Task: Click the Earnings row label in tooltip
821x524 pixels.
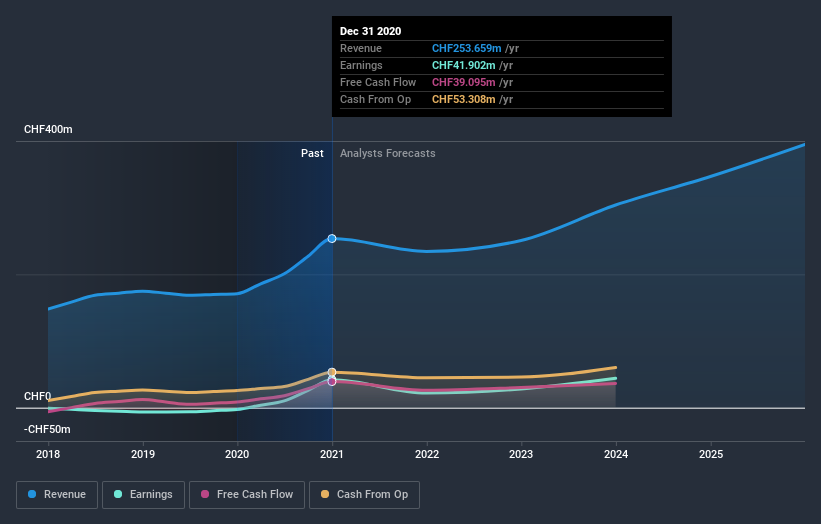Action: pos(361,65)
